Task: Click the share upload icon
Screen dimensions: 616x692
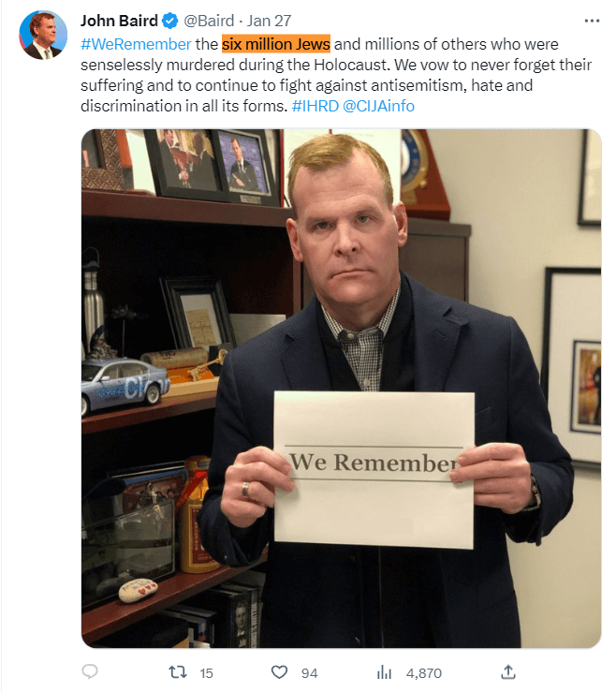Action: pyautogui.click(x=508, y=671)
